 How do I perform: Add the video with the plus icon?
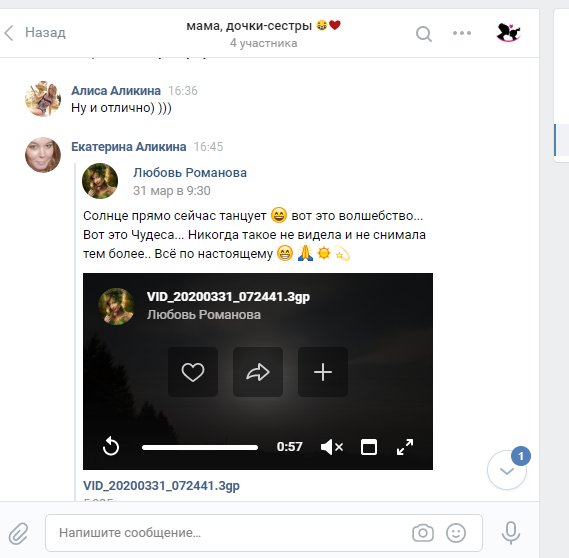[323, 372]
